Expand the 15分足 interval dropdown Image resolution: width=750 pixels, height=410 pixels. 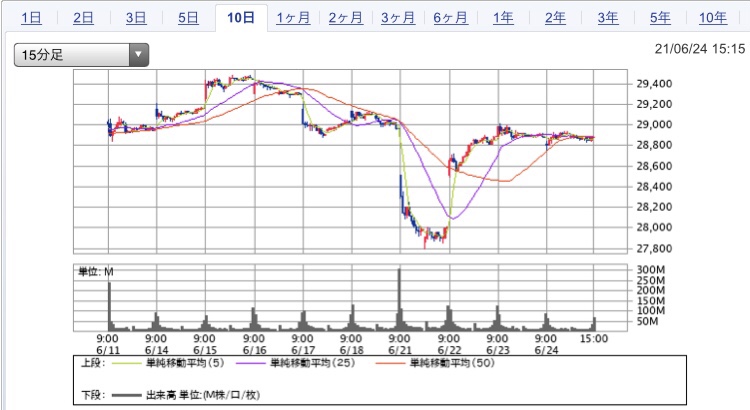82,55
